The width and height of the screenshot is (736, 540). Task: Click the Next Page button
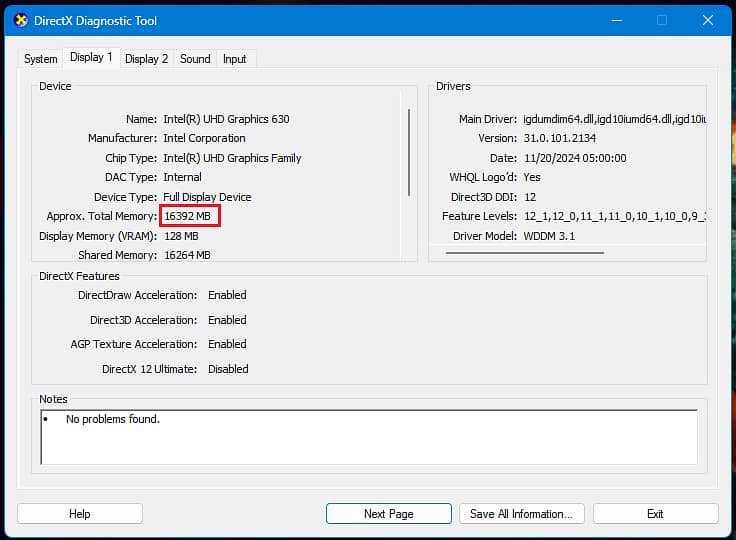click(x=389, y=514)
